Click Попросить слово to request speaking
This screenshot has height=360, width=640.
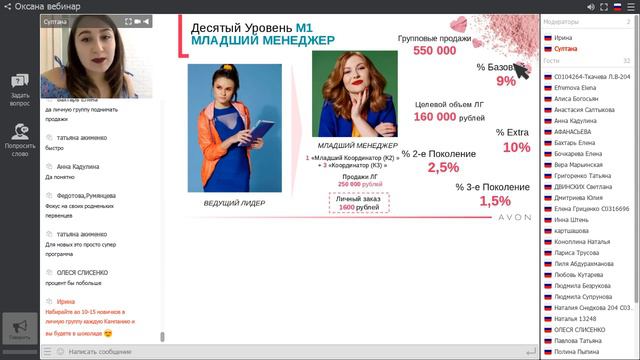[x=20, y=140]
